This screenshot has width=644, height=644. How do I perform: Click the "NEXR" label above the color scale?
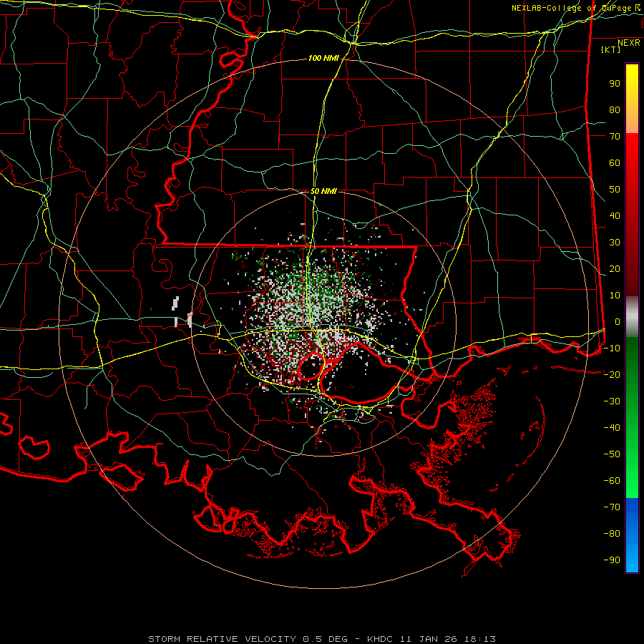tap(629, 43)
